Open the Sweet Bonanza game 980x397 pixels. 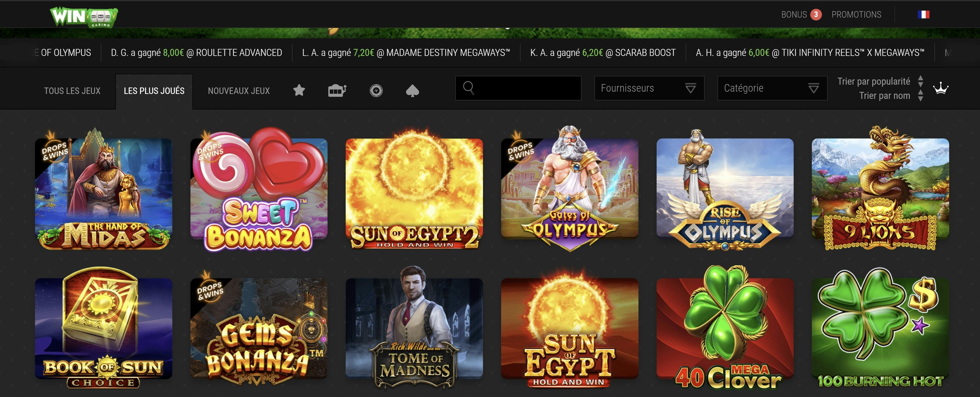point(259,189)
